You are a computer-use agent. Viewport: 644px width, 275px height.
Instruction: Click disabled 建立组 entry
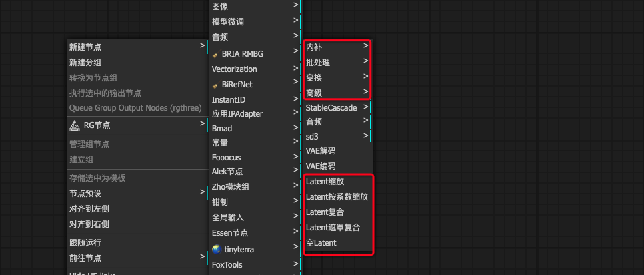point(137,160)
